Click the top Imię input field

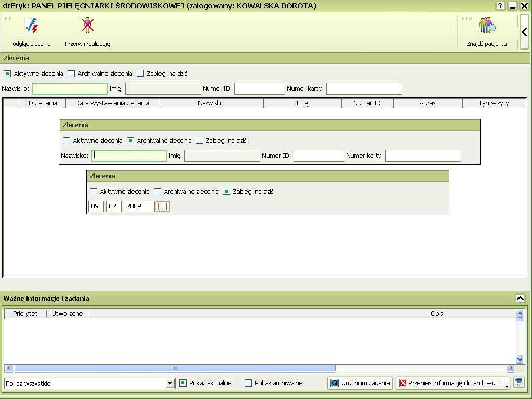click(163, 88)
